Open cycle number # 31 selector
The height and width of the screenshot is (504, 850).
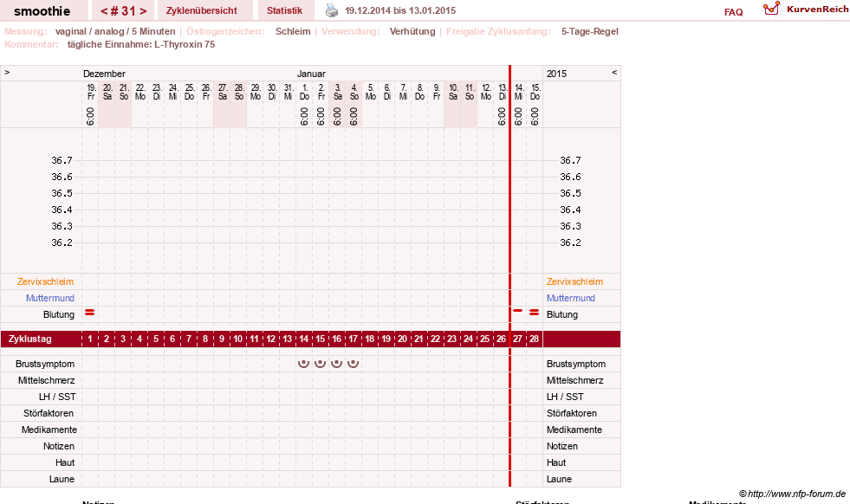click(124, 11)
